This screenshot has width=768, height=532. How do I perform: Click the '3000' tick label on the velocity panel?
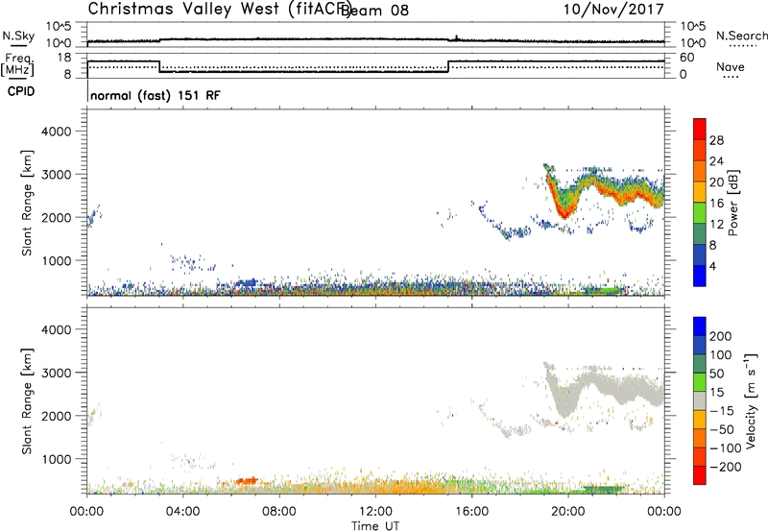point(57,373)
